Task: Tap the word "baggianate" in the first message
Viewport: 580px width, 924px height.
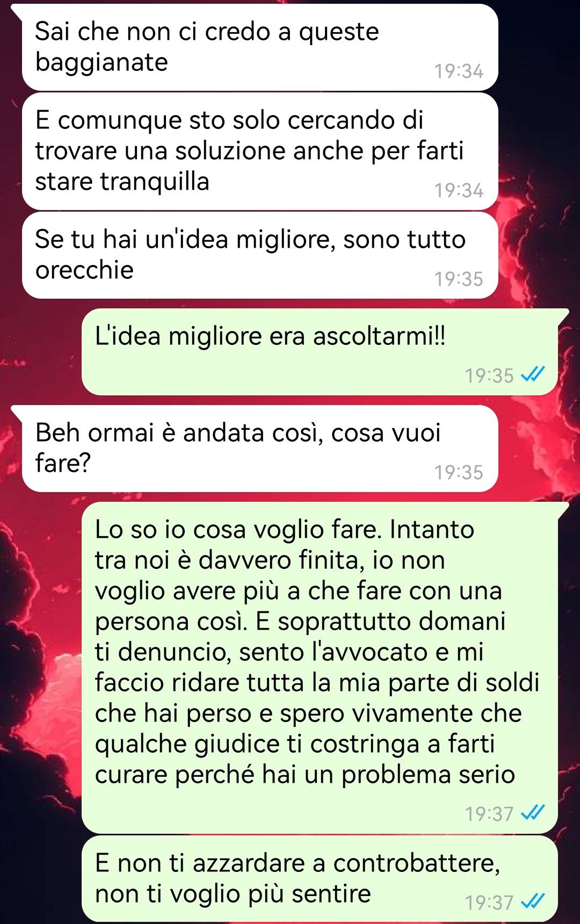Action: click(102, 63)
